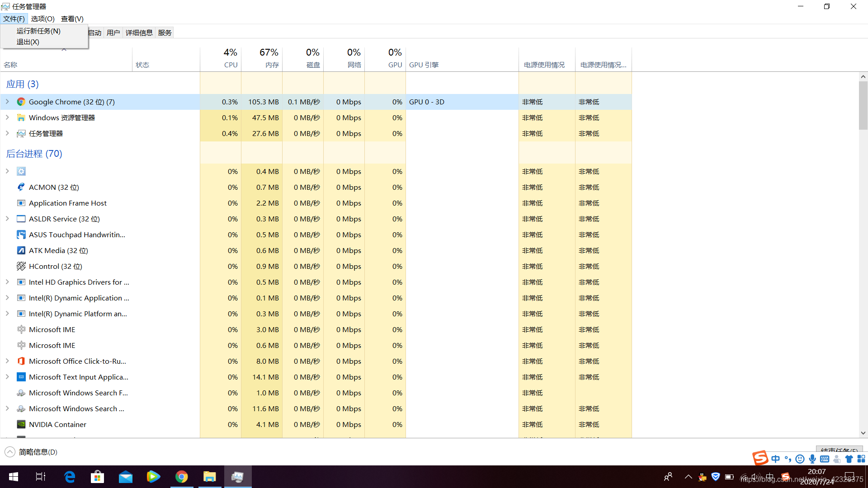Open the File Explorer taskbar icon
Image resolution: width=868 pixels, height=488 pixels.
(x=209, y=477)
